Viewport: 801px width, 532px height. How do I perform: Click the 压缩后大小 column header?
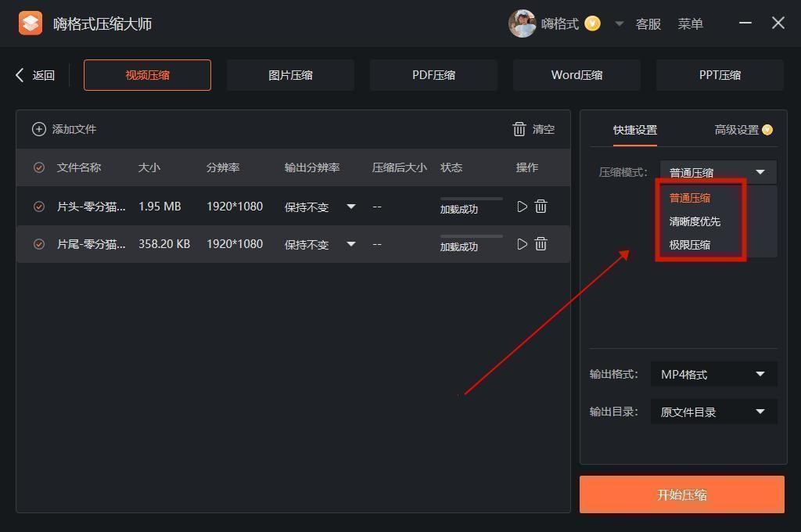[399, 167]
